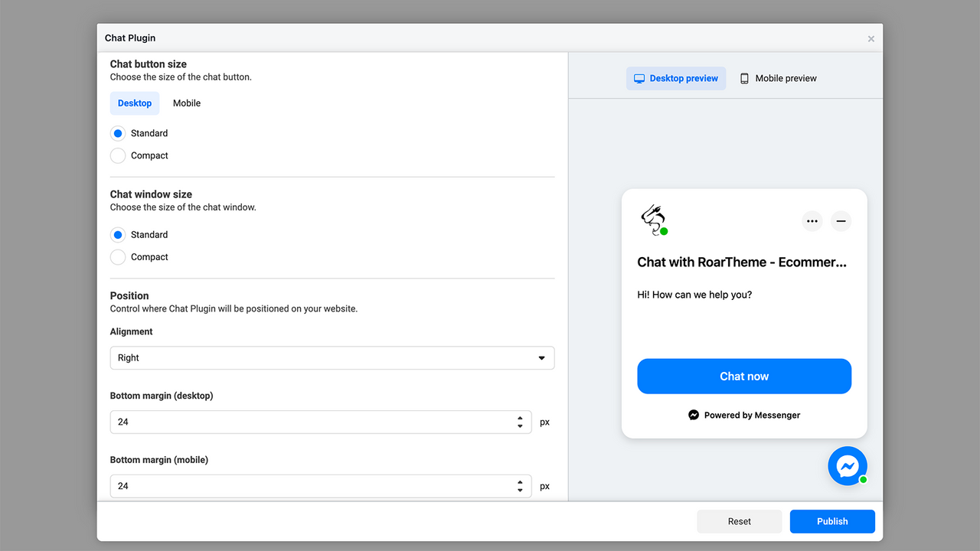Click inside the desktop bottom margin field
Viewport: 980px width, 551px height.
tap(306, 422)
